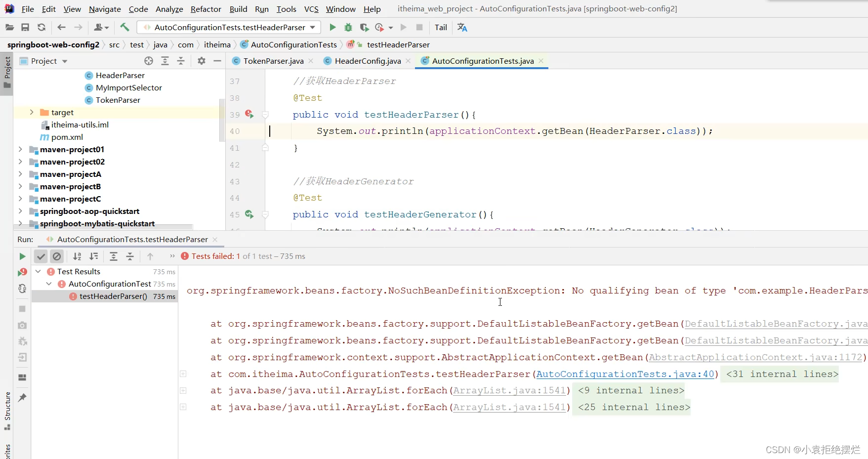Click previous failed test up arrow
This screenshot has height=459, width=868.
pos(150,256)
